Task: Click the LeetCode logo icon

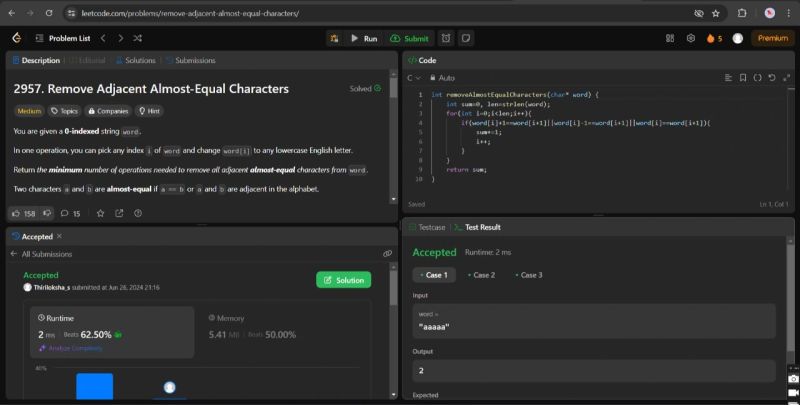Action: tap(16, 38)
